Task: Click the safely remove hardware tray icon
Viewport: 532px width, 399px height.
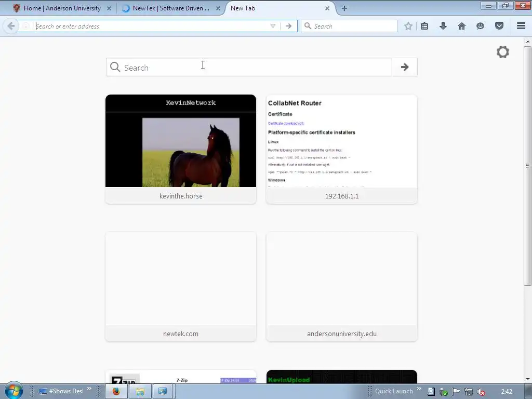Action: 444,392
